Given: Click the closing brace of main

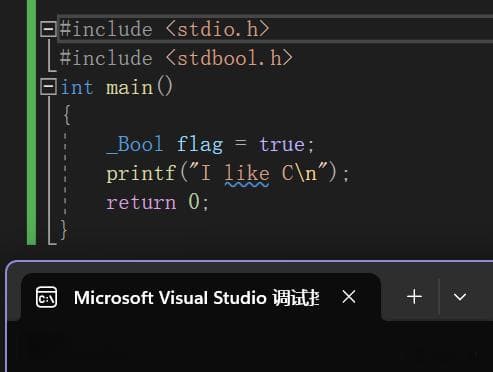Looking at the screenshot, I should point(64,230).
